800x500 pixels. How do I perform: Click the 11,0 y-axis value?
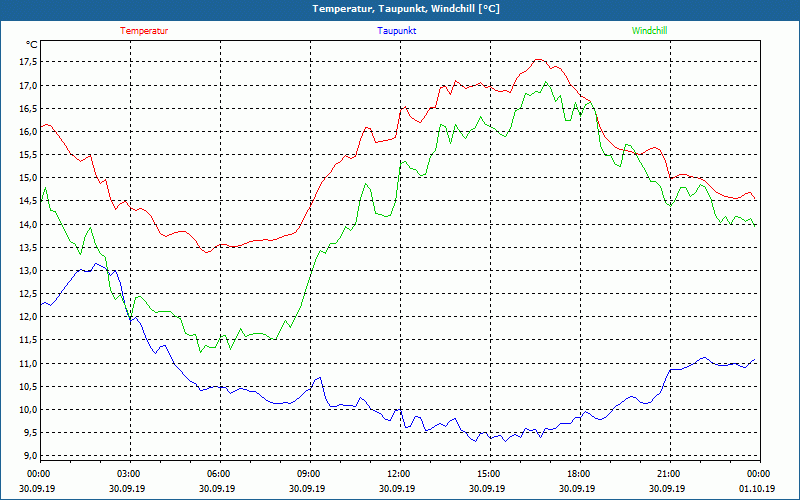(28, 363)
